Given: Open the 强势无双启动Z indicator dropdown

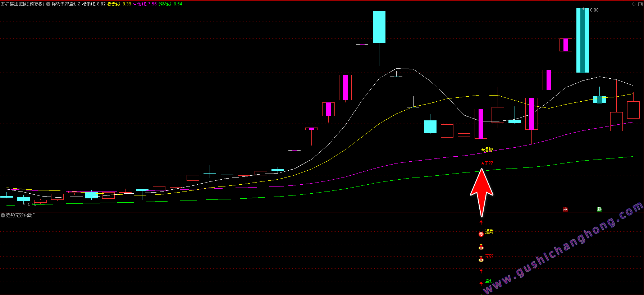Looking at the screenshot, I should pos(48,4).
